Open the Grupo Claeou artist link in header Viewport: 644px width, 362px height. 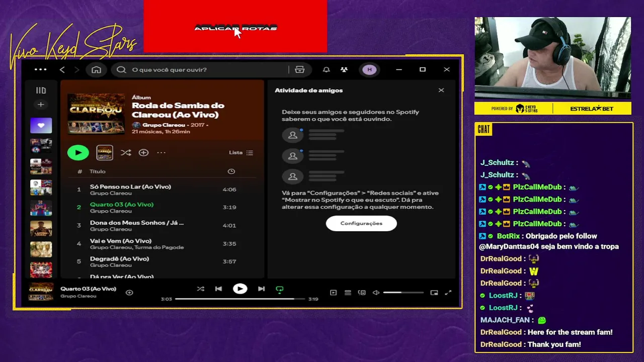click(x=164, y=125)
